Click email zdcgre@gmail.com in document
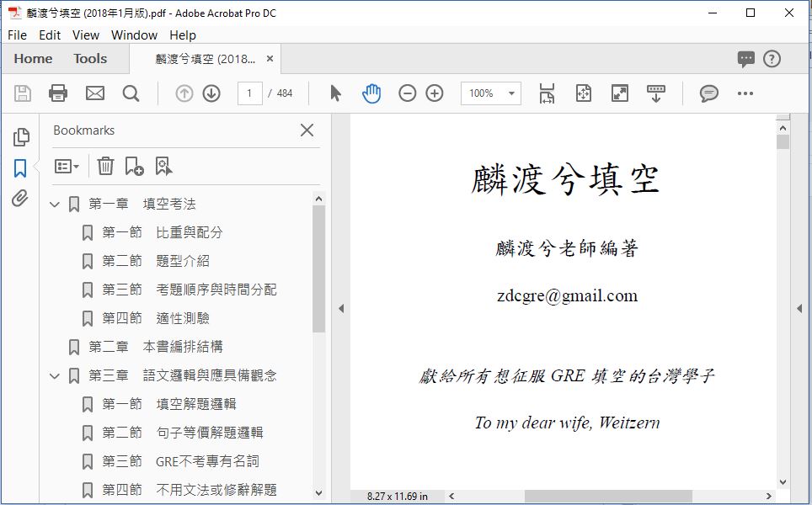Screen dimensions: 812x505 coord(567,296)
